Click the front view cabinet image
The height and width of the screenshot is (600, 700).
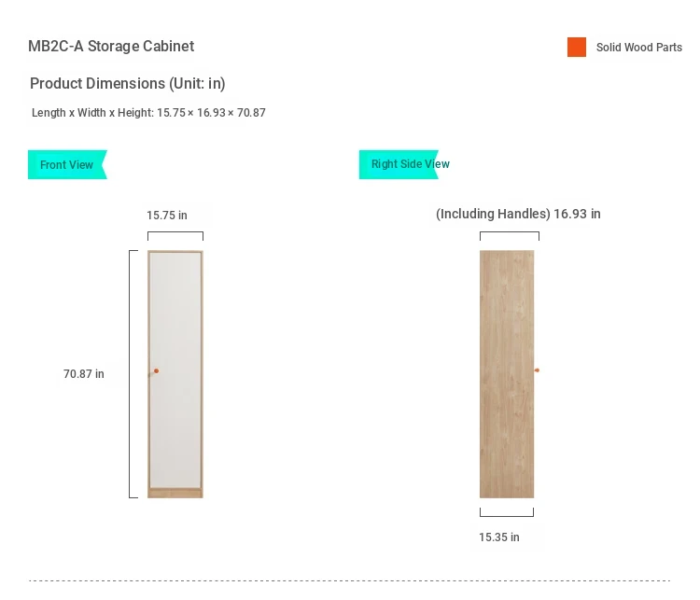(x=175, y=374)
